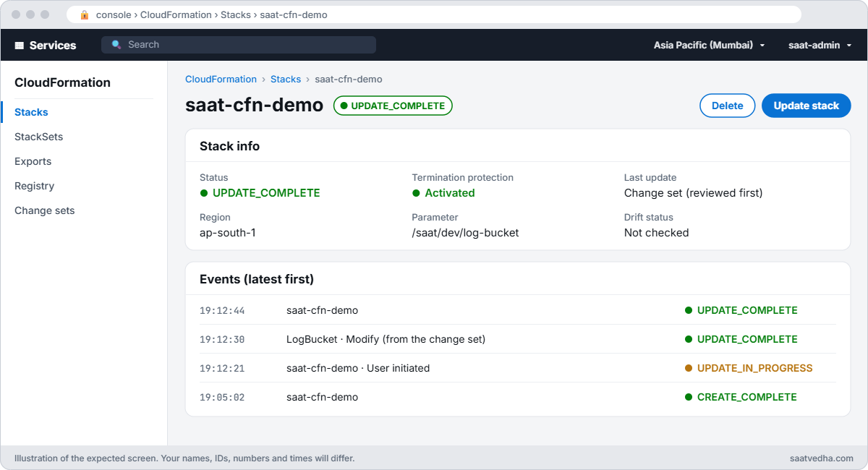868x470 pixels.
Task: Click the Drift status Not checked value
Action: tap(656, 233)
